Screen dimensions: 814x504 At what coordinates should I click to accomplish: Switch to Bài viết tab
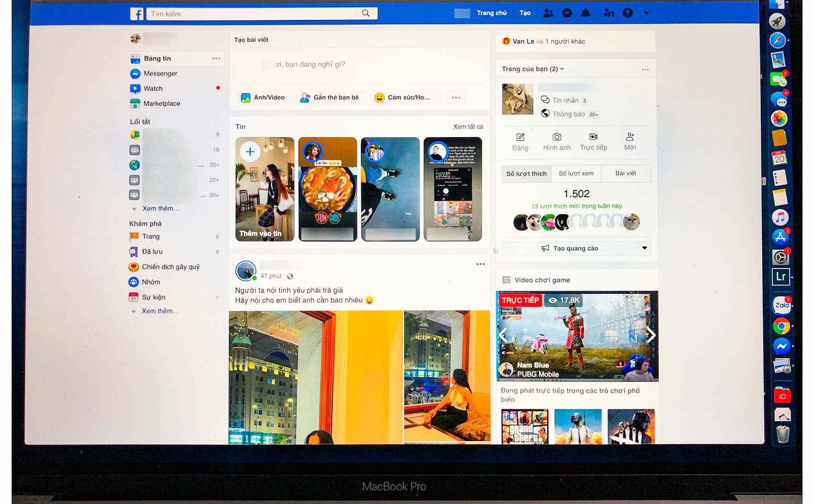click(626, 174)
